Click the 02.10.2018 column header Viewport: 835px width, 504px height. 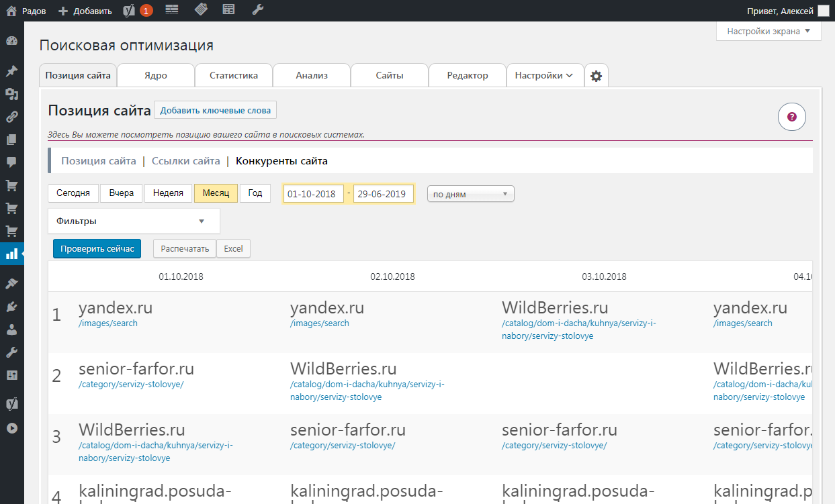[x=392, y=276]
